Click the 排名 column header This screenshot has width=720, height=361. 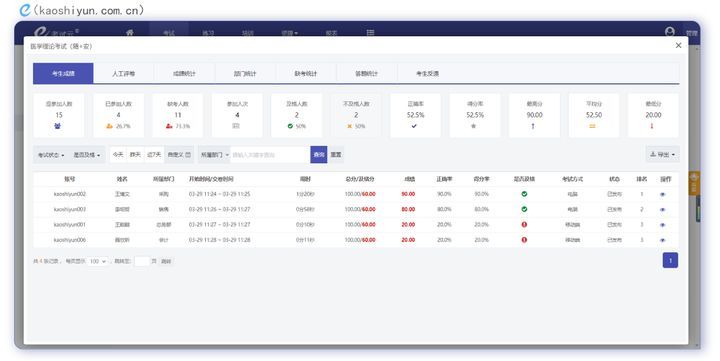click(642, 179)
